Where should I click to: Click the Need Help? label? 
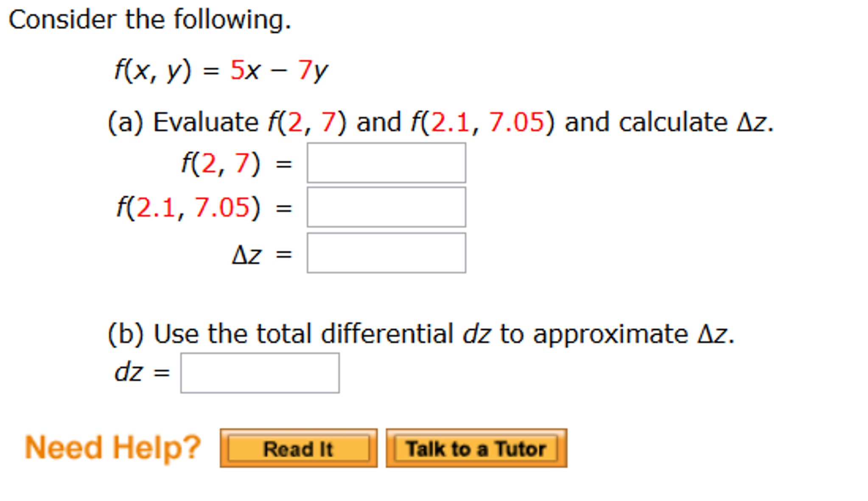(112, 446)
